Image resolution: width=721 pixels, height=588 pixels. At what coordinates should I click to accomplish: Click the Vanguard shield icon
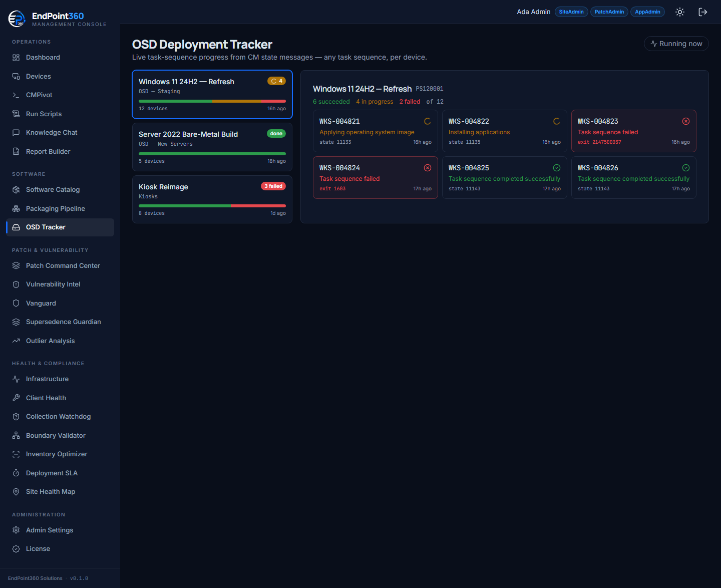coord(16,303)
